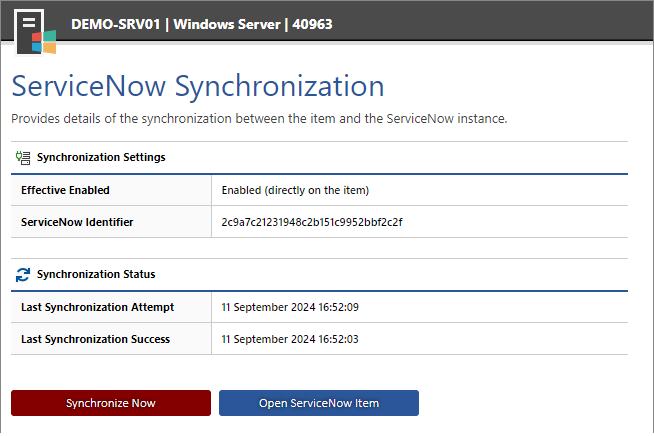Click the Synchronization Status section heading
Screen dimensions: 654x436
coord(96,274)
